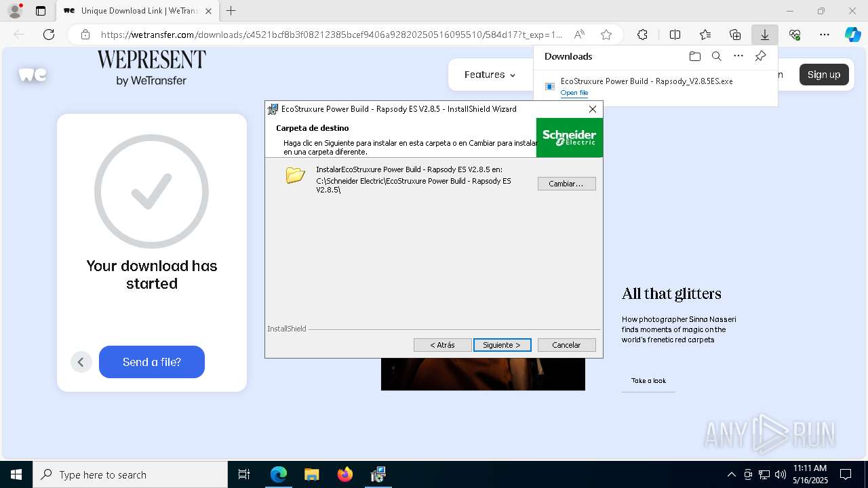The height and width of the screenshot is (488, 868).
Task: Click the Sign up button
Action: coord(824,75)
